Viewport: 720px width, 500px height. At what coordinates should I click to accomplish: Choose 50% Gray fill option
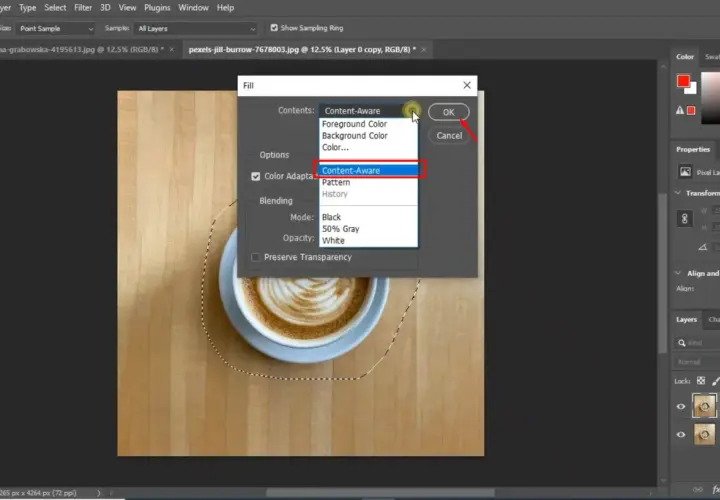point(340,229)
